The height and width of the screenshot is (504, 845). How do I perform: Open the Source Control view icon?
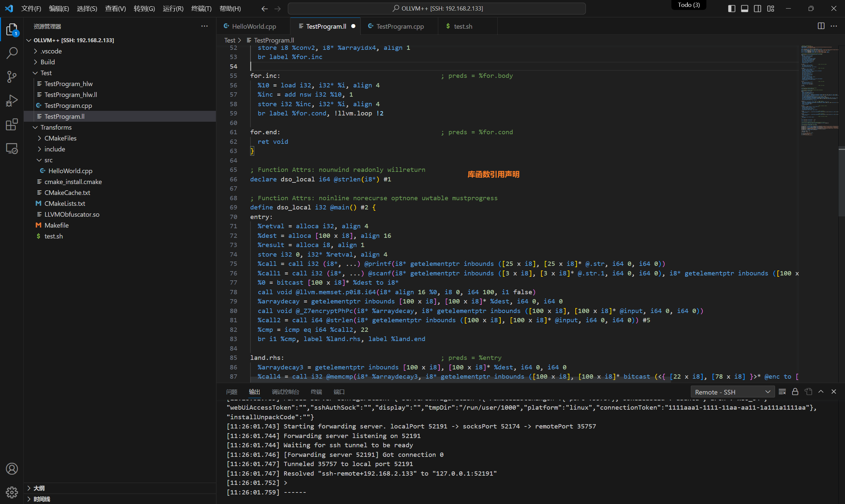click(x=12, y=77)
